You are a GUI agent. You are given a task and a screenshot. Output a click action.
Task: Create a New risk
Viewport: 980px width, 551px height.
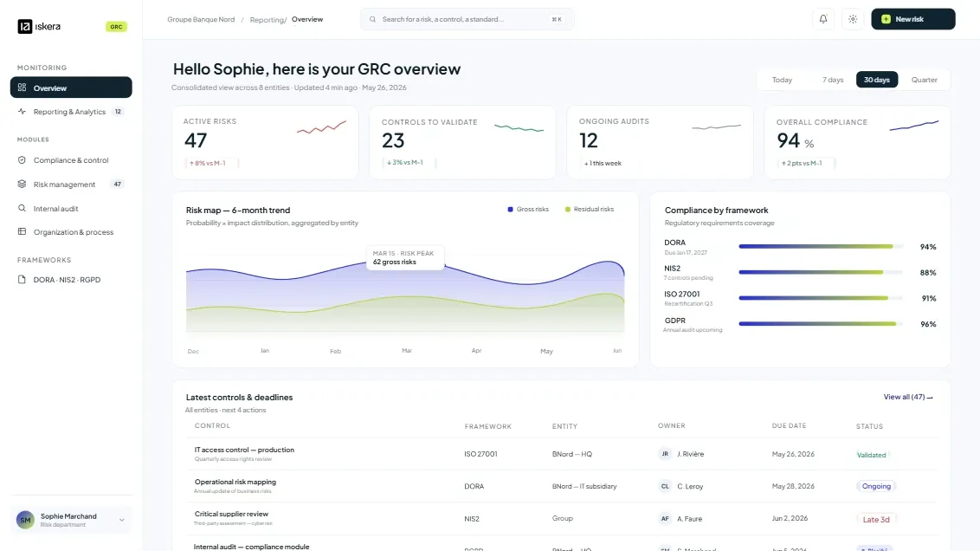point(913,19)
